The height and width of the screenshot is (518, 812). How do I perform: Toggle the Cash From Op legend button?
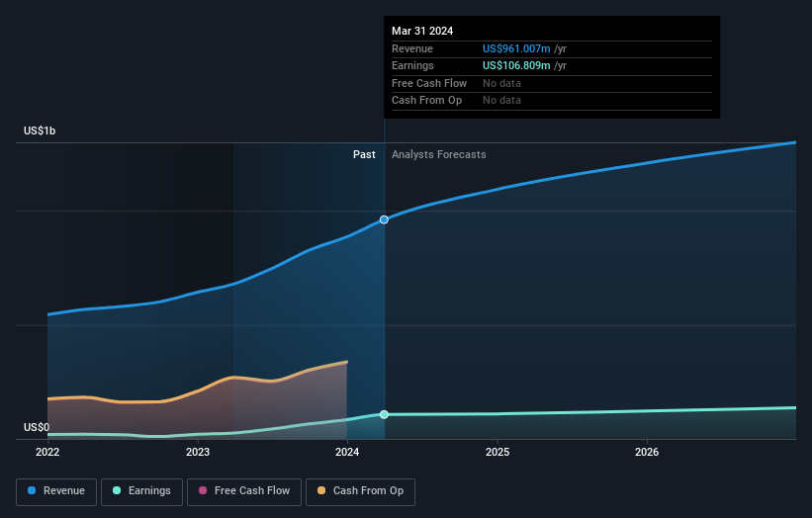[x=360, y=491]
